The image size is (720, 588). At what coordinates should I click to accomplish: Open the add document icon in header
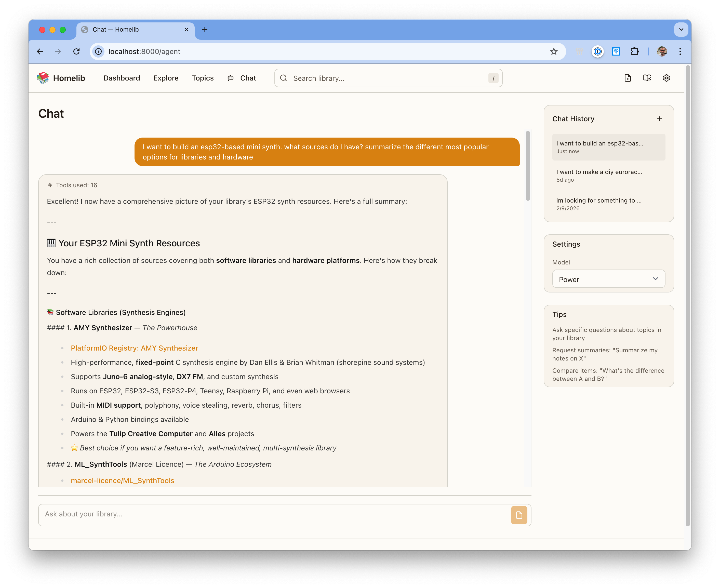point(628,78)
